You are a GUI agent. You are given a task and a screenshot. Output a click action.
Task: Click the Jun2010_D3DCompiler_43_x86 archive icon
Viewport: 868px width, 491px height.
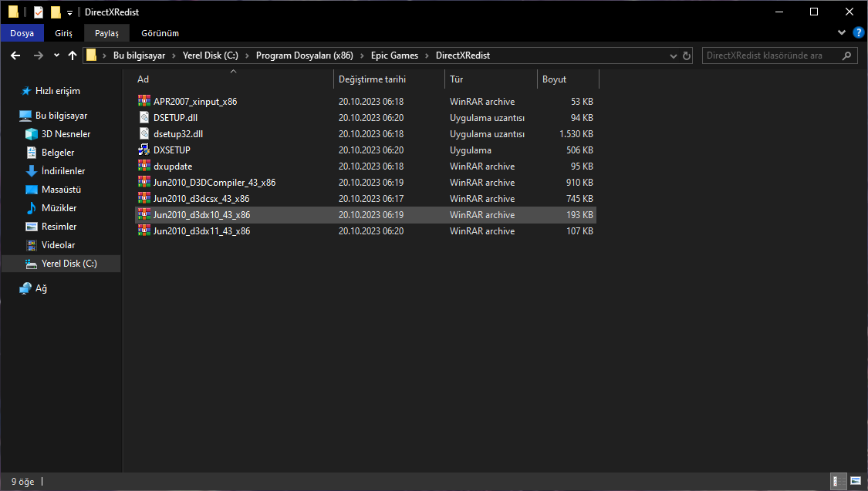[x=144, y=182]
